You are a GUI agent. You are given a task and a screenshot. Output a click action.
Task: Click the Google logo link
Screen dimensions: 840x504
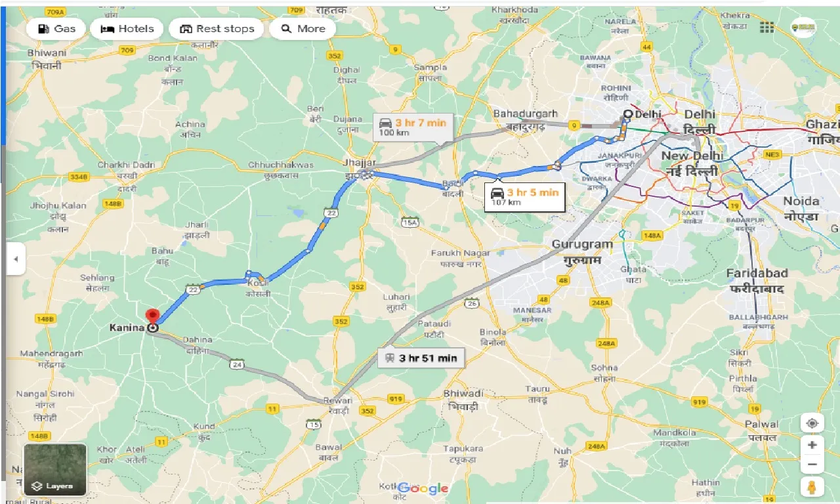pos(423,488)
